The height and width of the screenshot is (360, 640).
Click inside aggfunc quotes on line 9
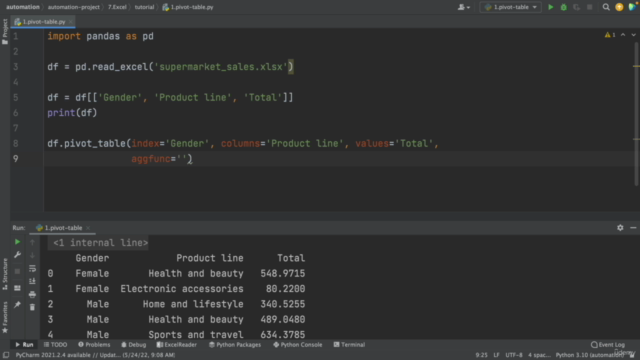181,159
